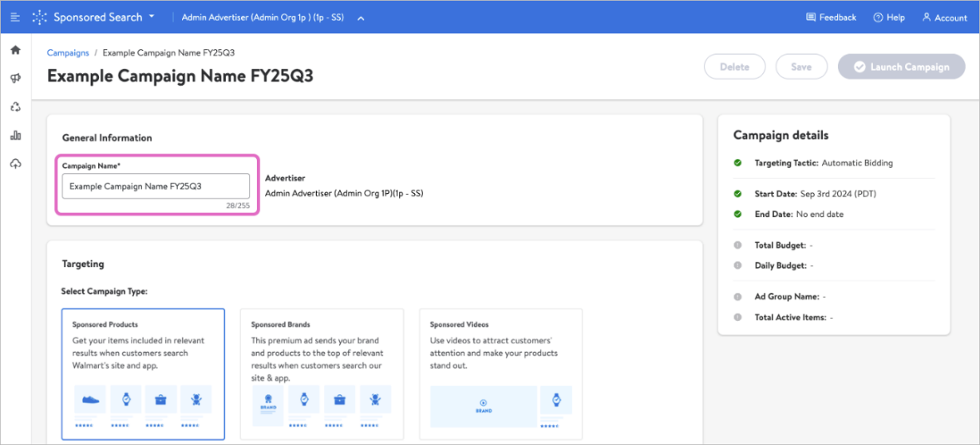Click the cloud upload sidebar icon

coord(15,164)
